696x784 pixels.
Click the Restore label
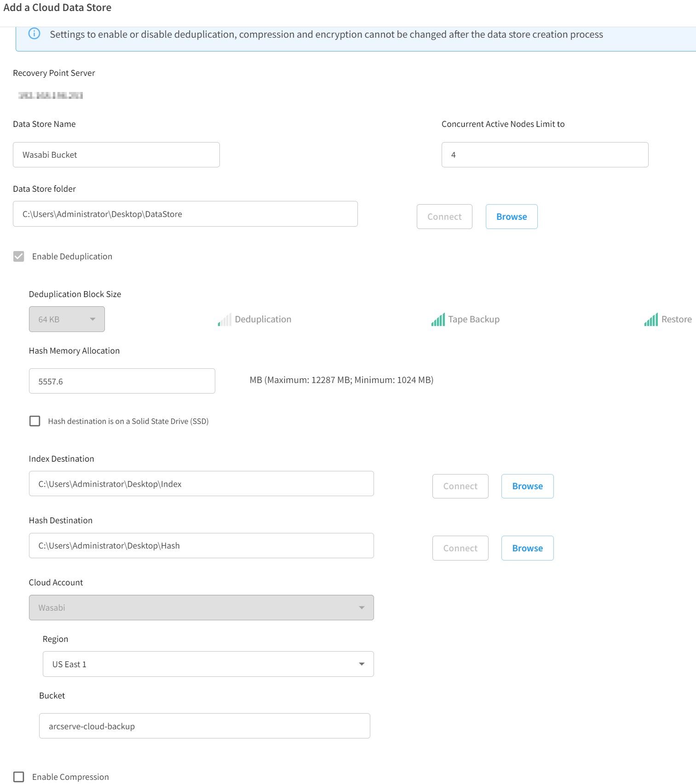[x=676, y=319]
